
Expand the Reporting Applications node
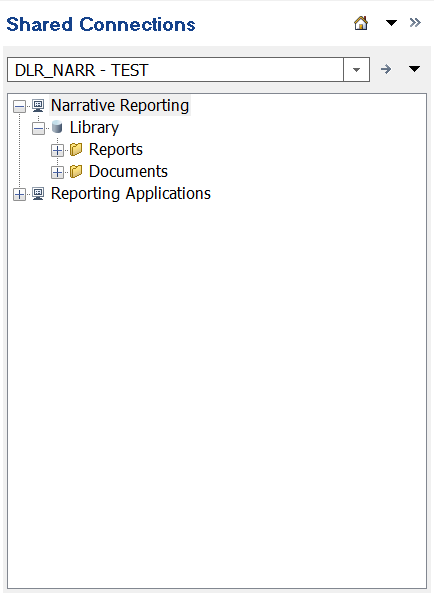tap(19, 194)
